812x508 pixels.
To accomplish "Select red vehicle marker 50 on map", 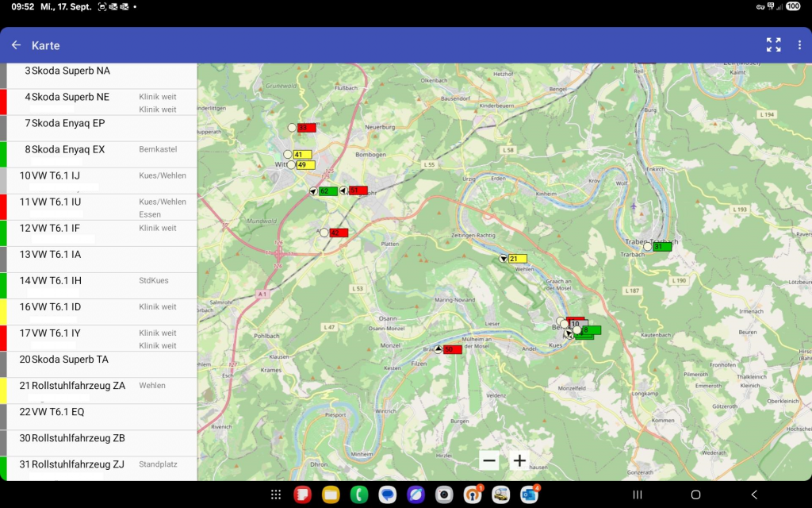I will (x=452, y=349).
